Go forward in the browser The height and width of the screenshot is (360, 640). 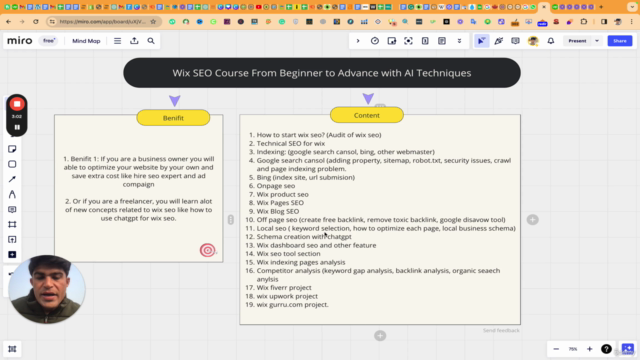coord(22,21)
